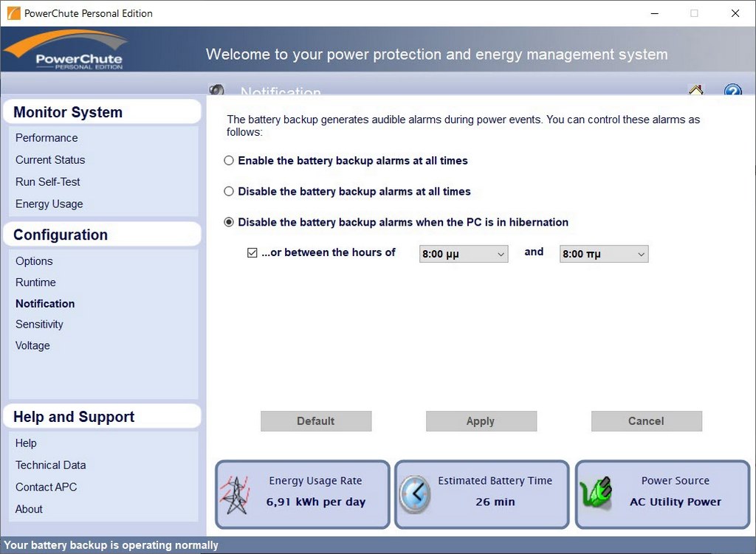The image size is (756, 554).
Task: Open the end hour dropdown showing 8:00 πμ
Action: (604, 254)
